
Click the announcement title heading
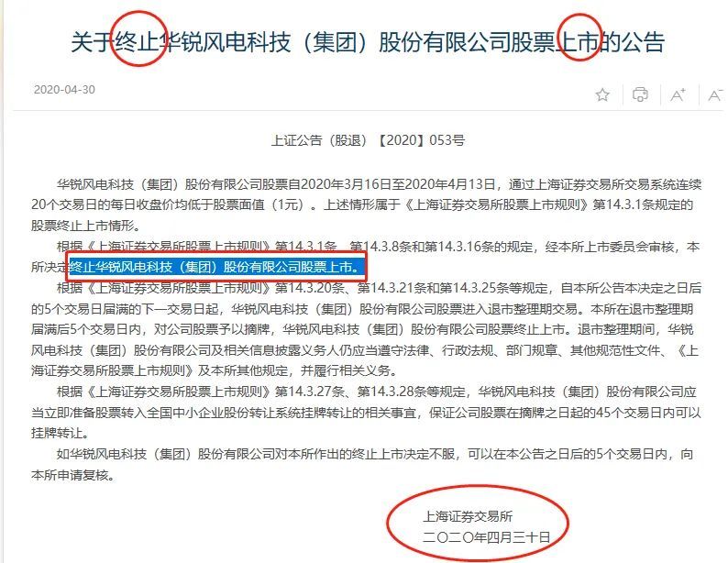[x=368, y=42]
